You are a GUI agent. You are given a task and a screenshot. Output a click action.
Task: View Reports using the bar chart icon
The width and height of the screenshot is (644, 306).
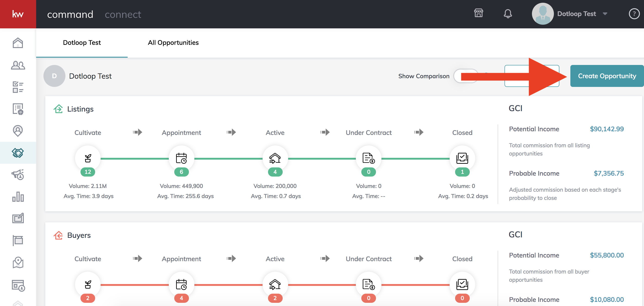tap(18, 197)
